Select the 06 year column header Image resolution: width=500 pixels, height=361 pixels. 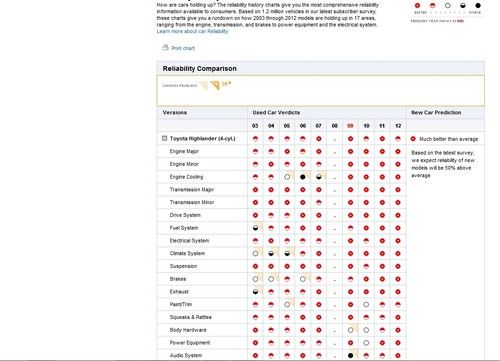303,126
